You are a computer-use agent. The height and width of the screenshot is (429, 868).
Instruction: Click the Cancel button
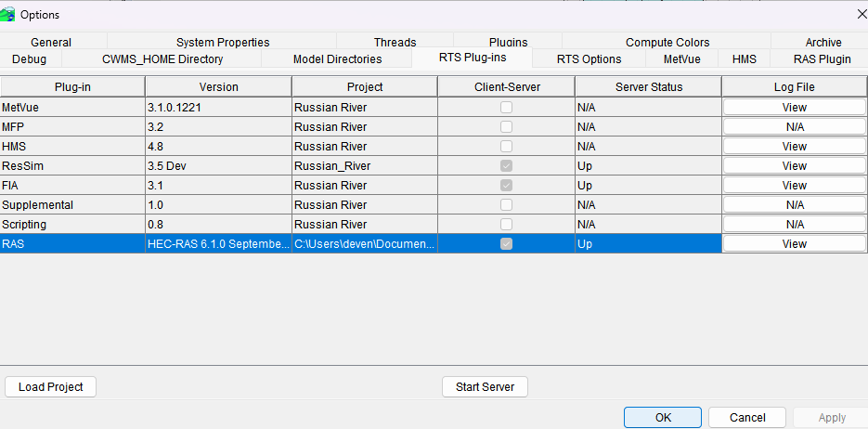click(747, 417)
